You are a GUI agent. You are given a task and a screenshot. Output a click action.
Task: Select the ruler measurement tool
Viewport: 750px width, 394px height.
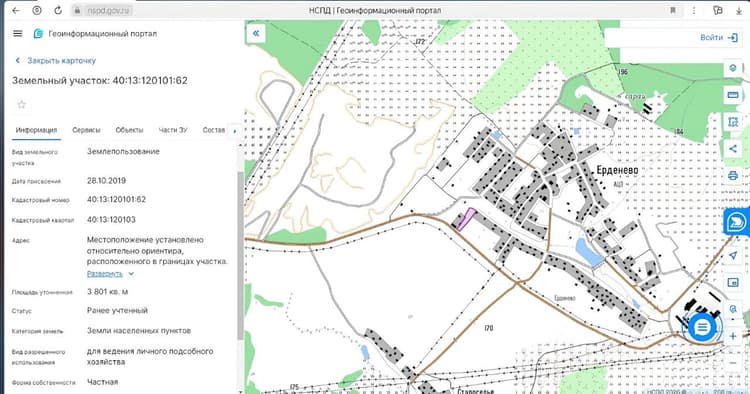point(733,95)
